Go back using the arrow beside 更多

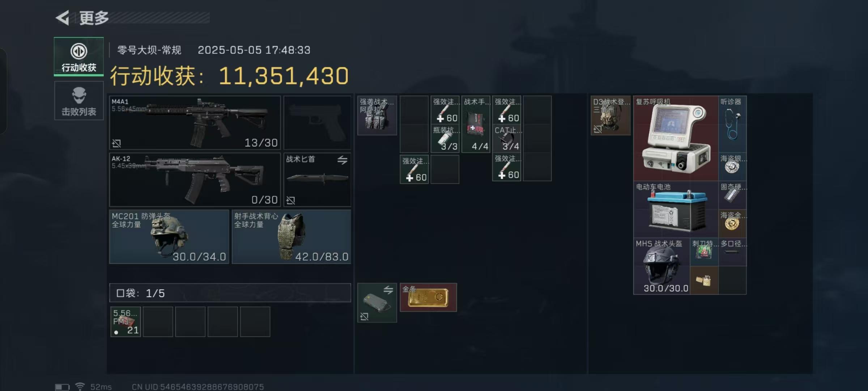(63, 18)
